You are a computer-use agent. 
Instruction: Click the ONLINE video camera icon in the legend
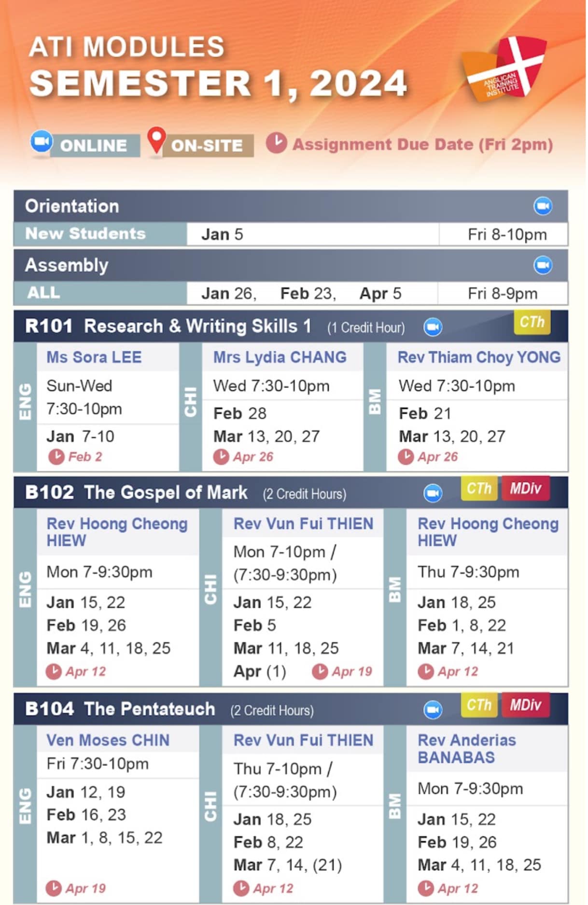click(42, 142)
